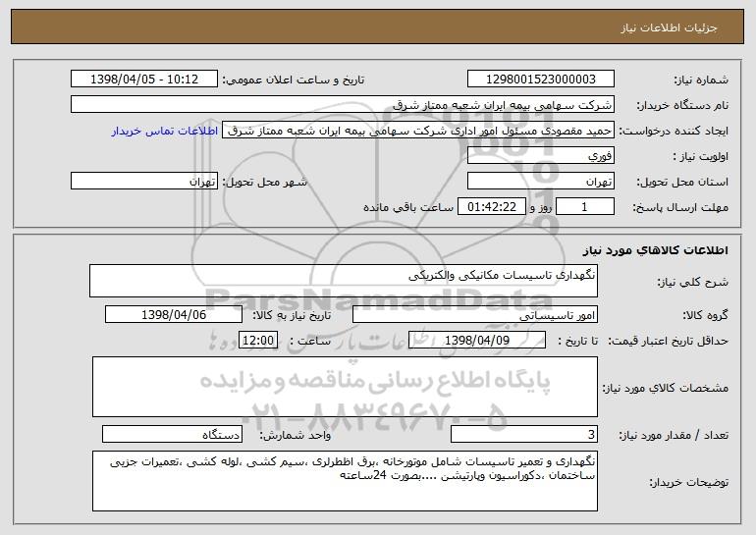Click the text ساعت باقی مانده
Screen dimensions: 756x535
(x=408, y=207)
